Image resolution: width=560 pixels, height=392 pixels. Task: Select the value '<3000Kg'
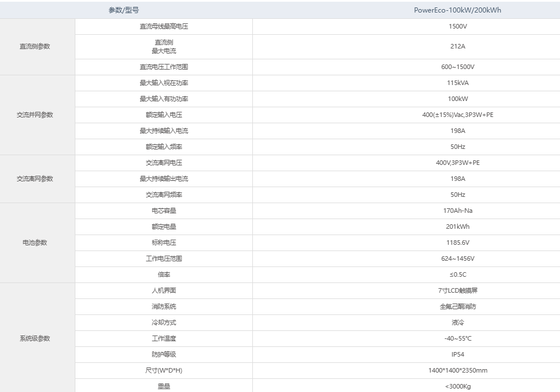tap(458, 387)
